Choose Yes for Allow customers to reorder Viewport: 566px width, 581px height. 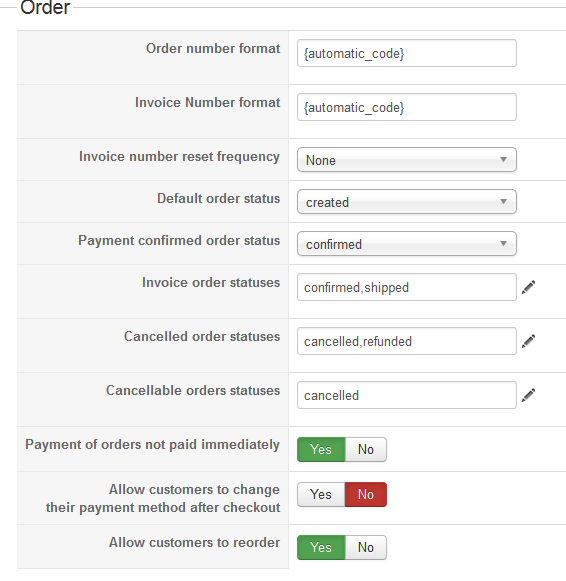point(321,547)
